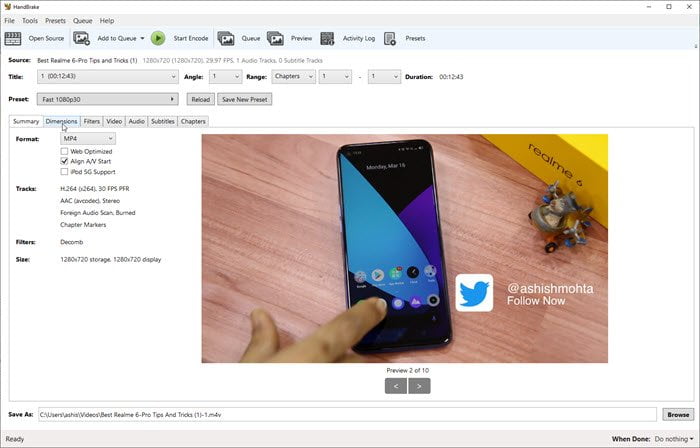Click the Open Source film icon
The height and width of the screenshot is (448, 700).
tap(12, 38)
